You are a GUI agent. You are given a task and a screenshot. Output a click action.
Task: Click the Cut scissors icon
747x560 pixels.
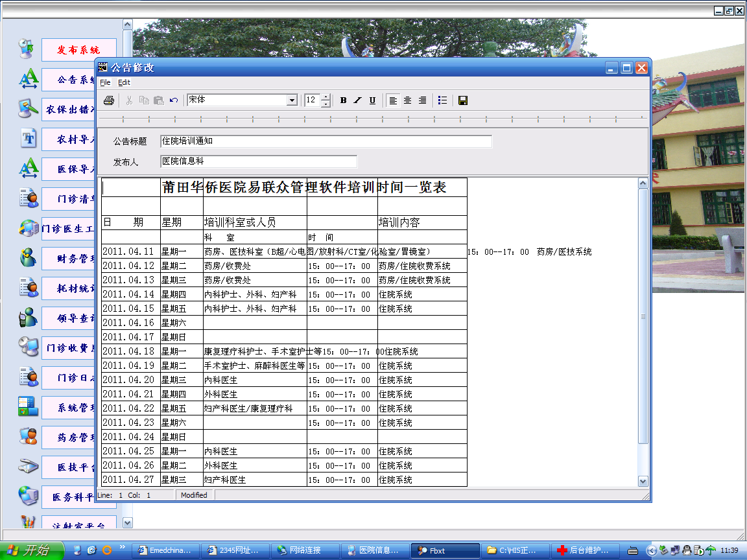[x=129, y=100]
